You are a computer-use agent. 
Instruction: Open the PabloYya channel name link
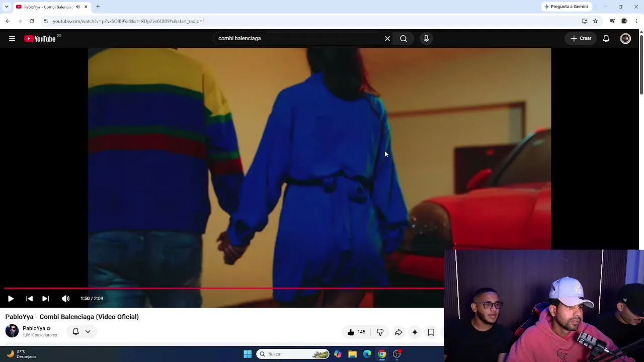coord(34,328)
